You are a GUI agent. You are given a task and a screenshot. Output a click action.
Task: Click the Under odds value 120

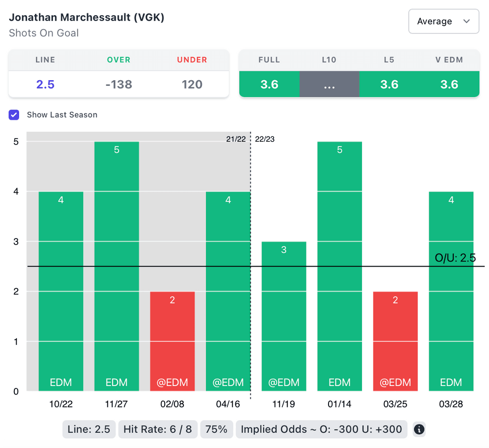coord(192,84)
